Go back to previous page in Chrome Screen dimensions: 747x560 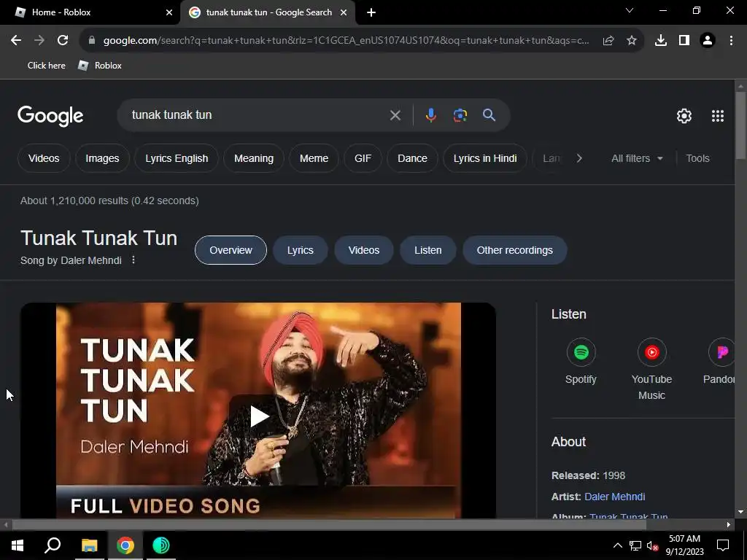16,41
